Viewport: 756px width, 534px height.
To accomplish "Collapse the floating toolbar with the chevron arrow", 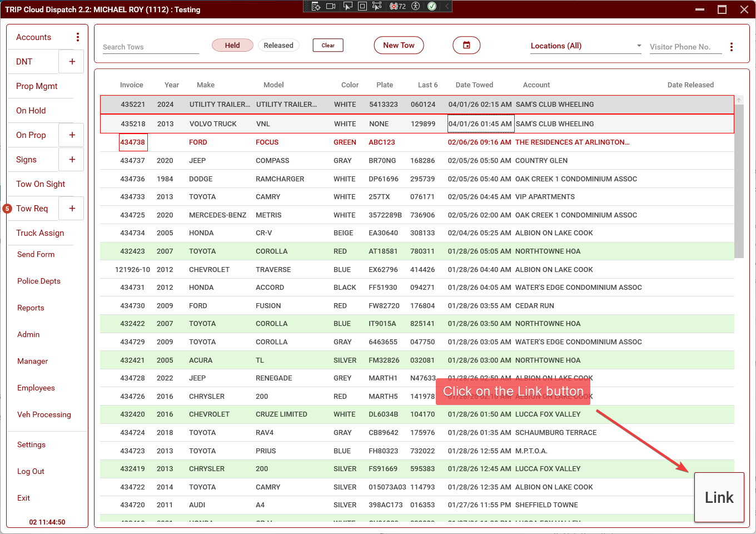I will [x=446, y=6].
